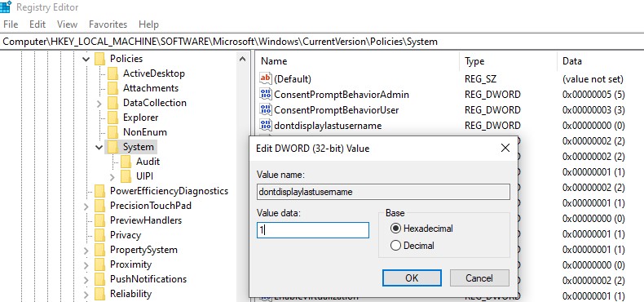Expand the UIPI subkey
The image size is (644, 302).
tap(112, 176)
